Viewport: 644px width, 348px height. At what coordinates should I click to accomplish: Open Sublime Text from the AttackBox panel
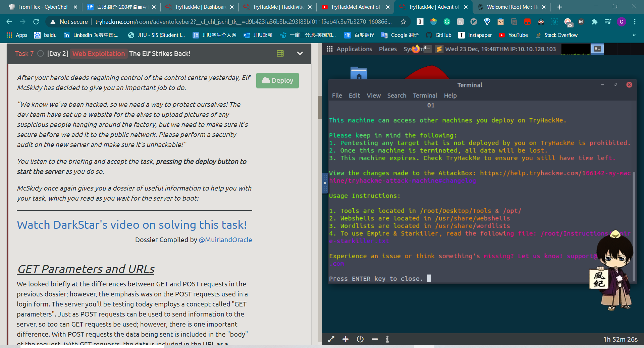(439, 49)
